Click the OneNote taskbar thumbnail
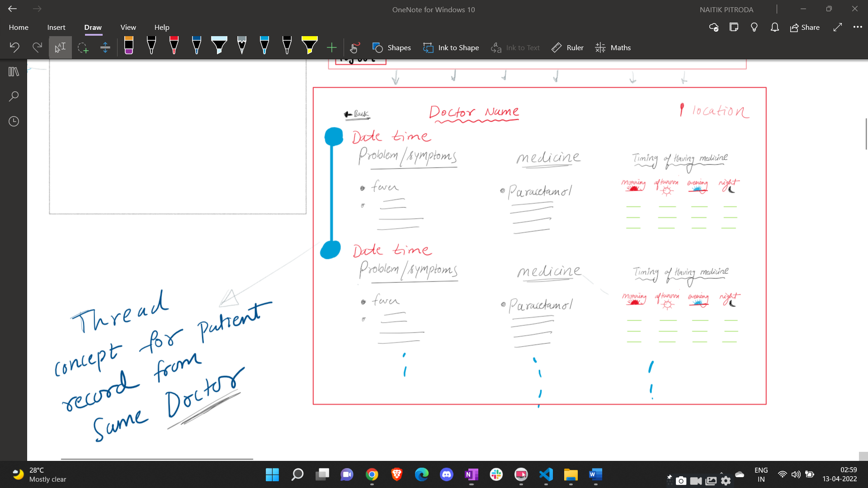 (471, 474)
